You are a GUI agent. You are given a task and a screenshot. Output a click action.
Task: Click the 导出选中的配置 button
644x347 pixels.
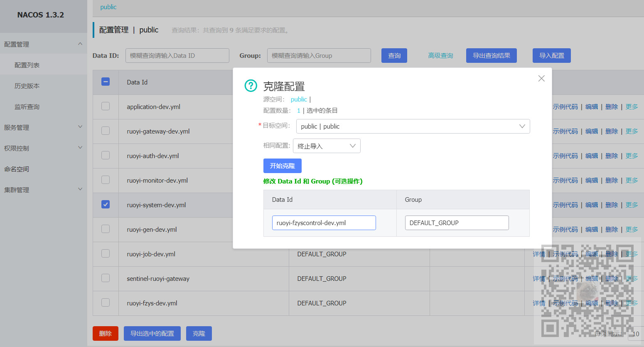point(152,334)
